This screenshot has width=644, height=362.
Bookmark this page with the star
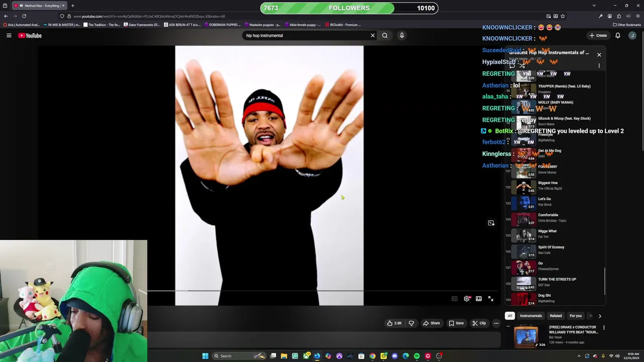pyautogui.click(x=562, y=16)
